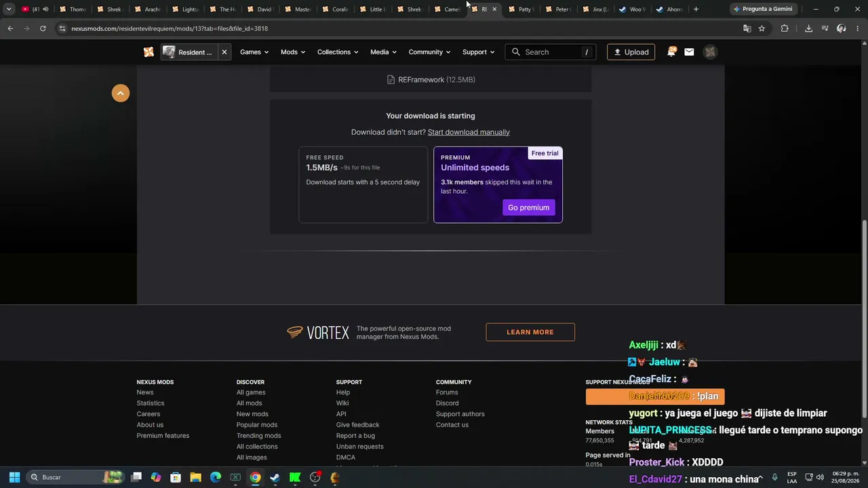Open the Discord footer link
The image size is (868, 488).
pos(448,403)
